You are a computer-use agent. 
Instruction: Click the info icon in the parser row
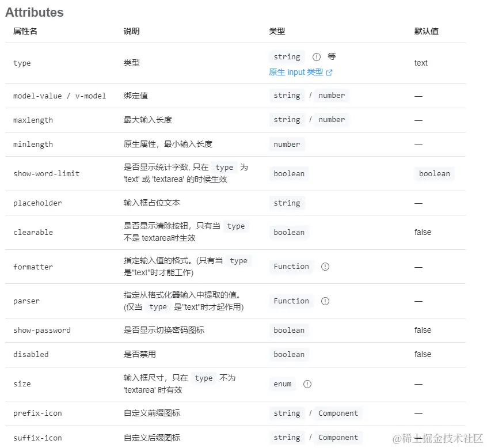pos(325,301)
